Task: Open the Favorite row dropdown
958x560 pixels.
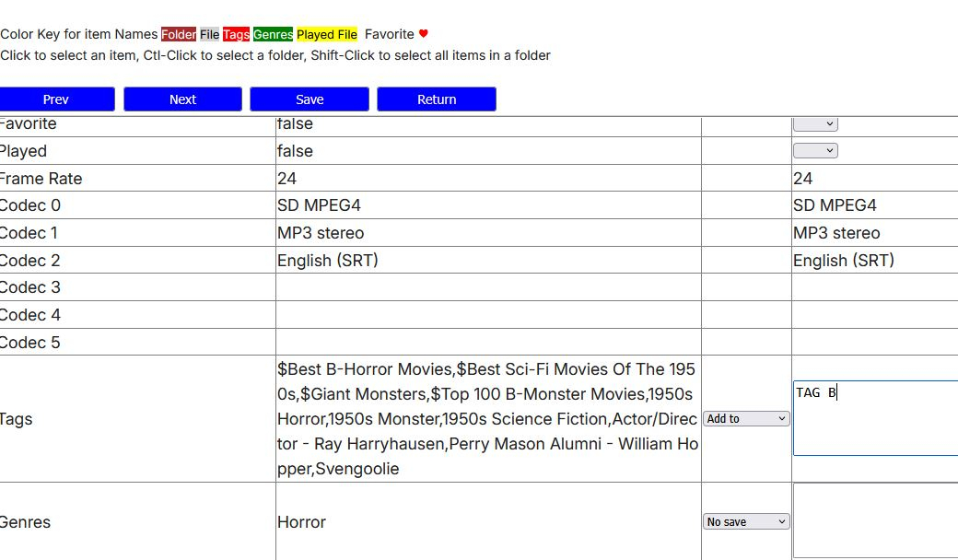Action: coord(815,124)
